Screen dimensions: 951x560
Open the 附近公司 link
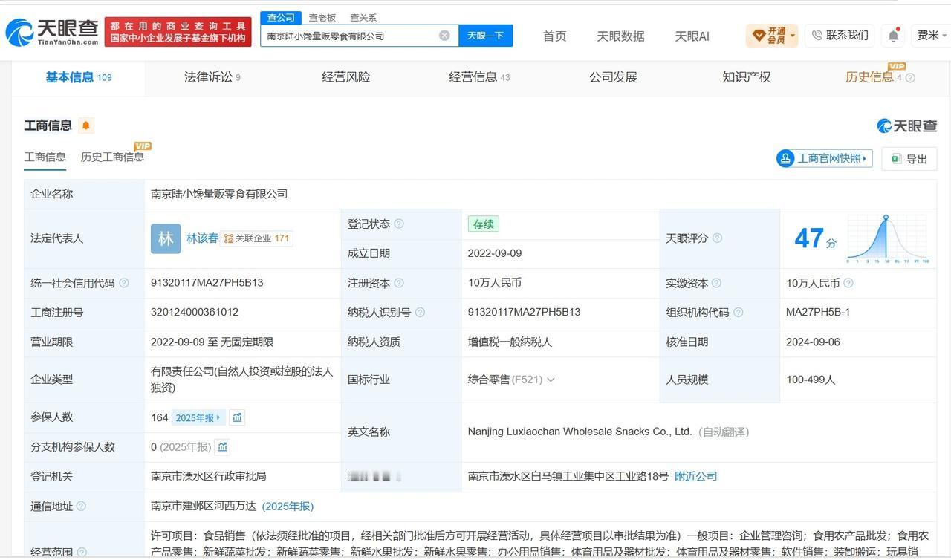click(696, 476)
